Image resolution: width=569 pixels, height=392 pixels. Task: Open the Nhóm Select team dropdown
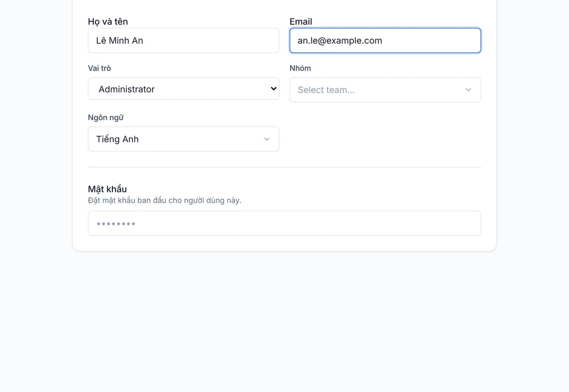coord(385,90)
